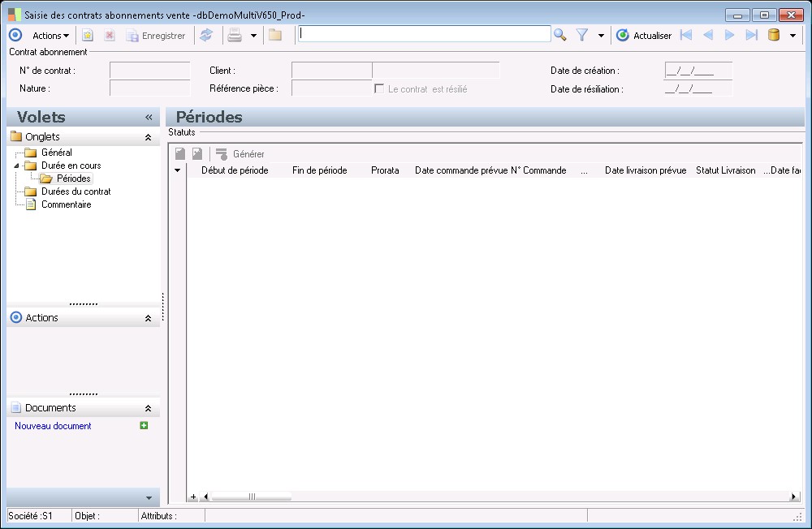Collapse the Durée en cours tree node

tap(16, 166)
